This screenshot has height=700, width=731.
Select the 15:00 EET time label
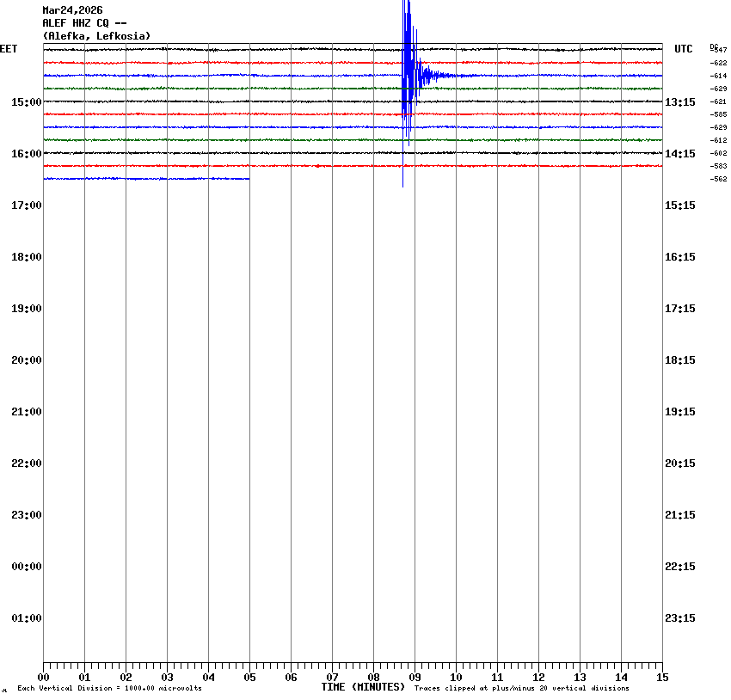pos(26,102)
